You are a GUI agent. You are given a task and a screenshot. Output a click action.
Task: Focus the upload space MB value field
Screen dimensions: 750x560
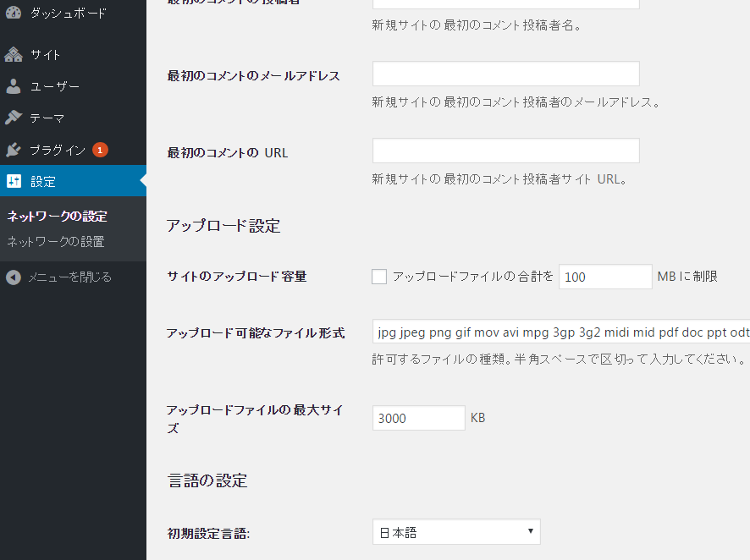(x=605, y=277)
